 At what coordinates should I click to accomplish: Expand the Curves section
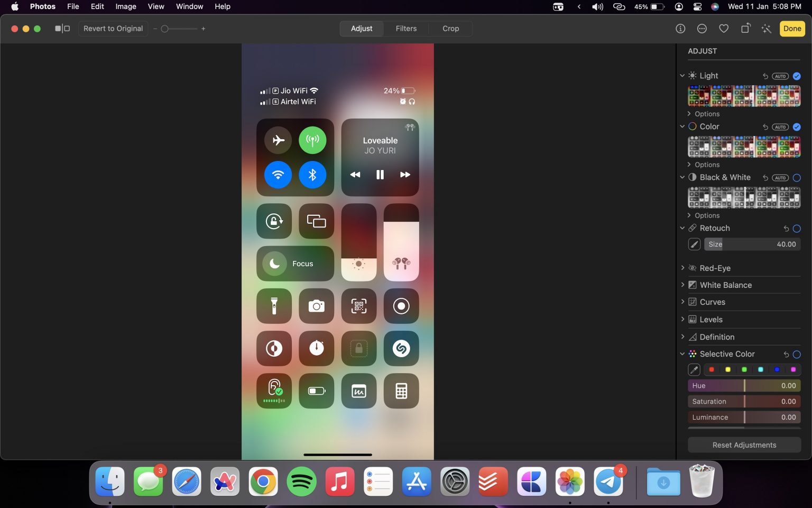(683, 302)
